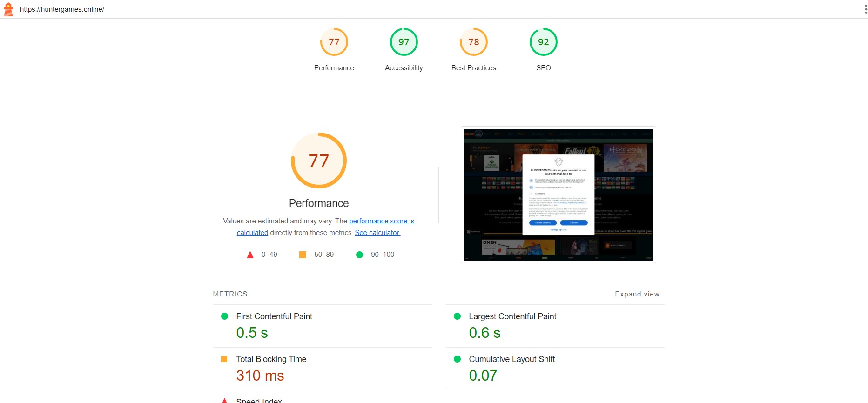868x403 pixels.
Task: Click green dot beside First Contentful Paint
Action: point(224,316)
